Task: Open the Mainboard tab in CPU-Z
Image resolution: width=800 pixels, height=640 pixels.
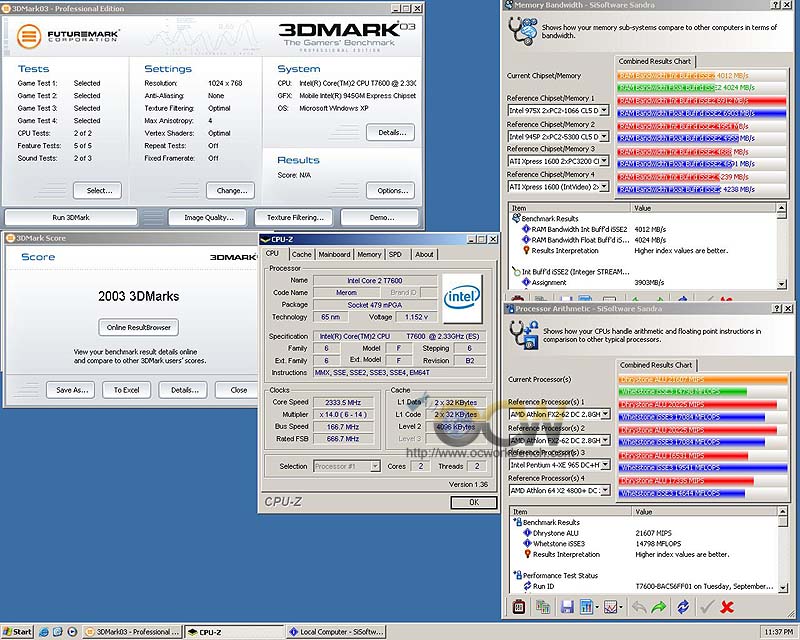Action: coord(334,254)
